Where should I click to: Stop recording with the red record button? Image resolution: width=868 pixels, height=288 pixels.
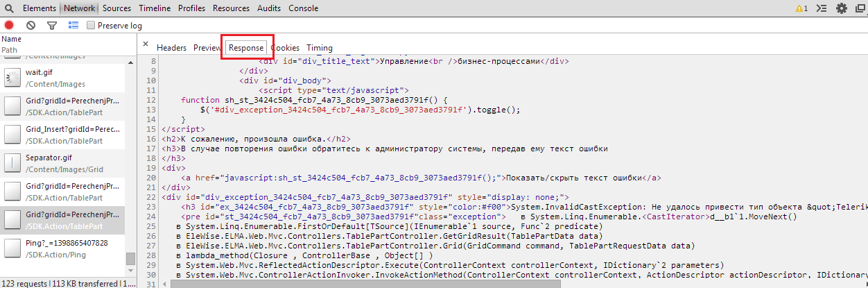coord(9,25)
